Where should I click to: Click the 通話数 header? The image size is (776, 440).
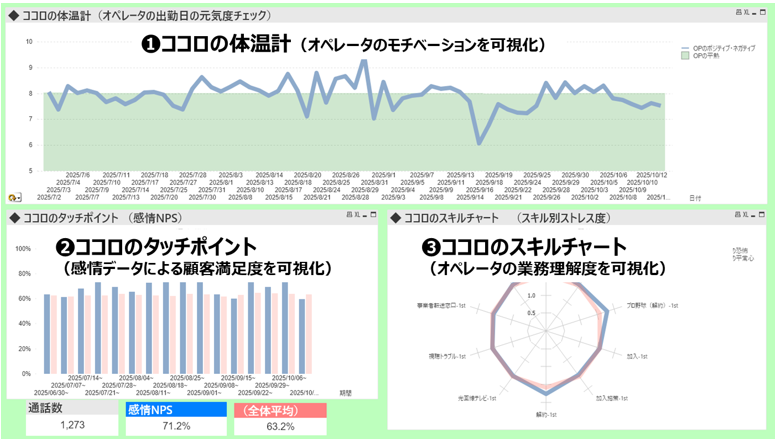pyautogui.click(x=72, y=408)
